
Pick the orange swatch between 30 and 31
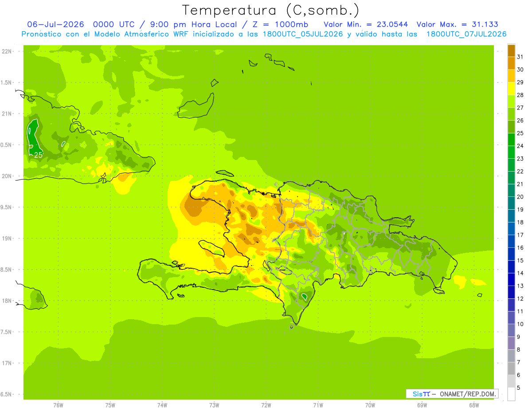(x=511, y=63)
